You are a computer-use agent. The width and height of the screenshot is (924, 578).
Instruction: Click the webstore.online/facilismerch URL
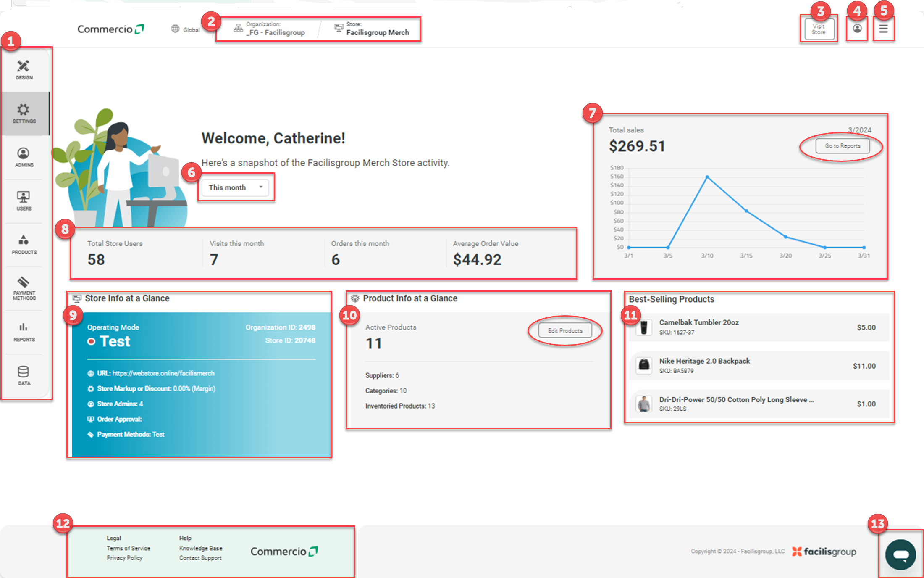[x=163, y=373]
